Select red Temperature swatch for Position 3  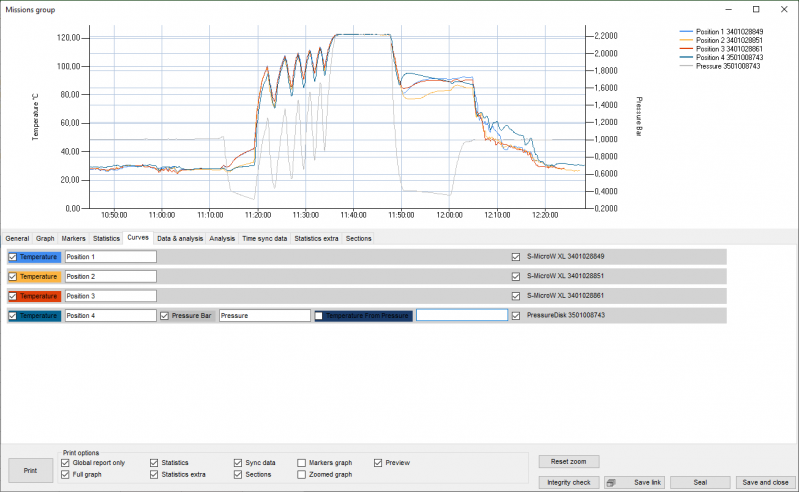tap(39, 296)
